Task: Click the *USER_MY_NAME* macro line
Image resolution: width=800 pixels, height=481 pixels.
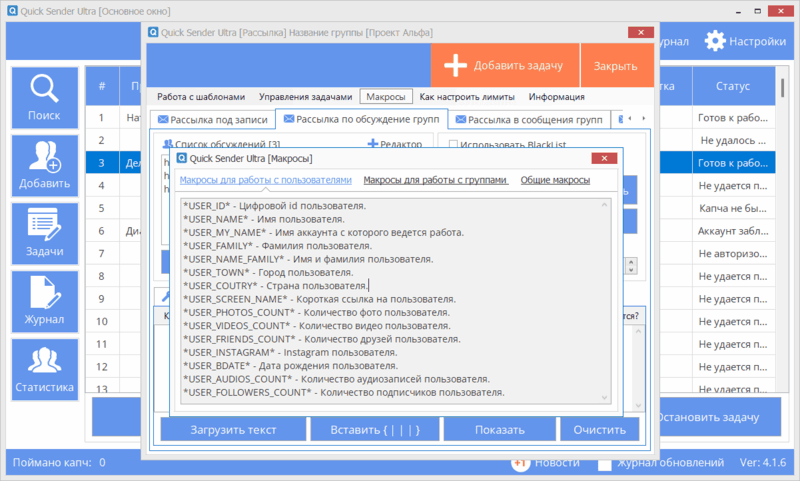Action: coord(323,233)
